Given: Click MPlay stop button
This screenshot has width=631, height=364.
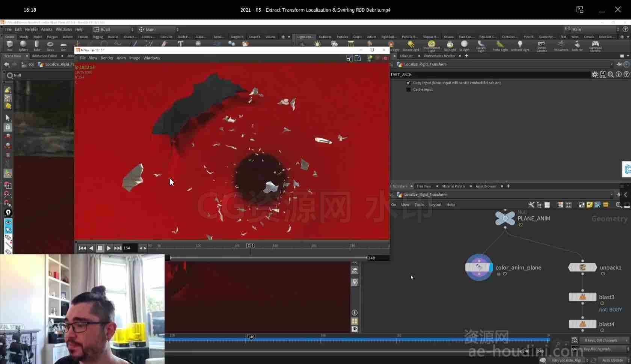Looking at the screenshot, I should click(x=100, y=248).
